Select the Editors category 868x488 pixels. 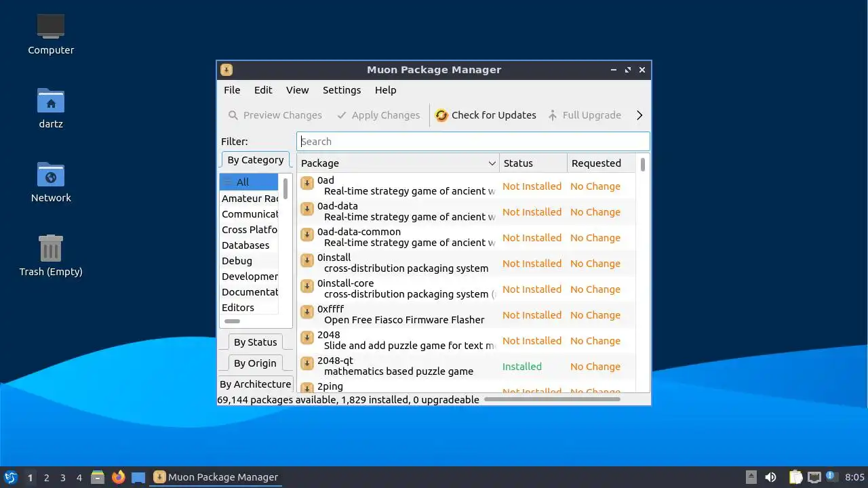click(248, 308)
